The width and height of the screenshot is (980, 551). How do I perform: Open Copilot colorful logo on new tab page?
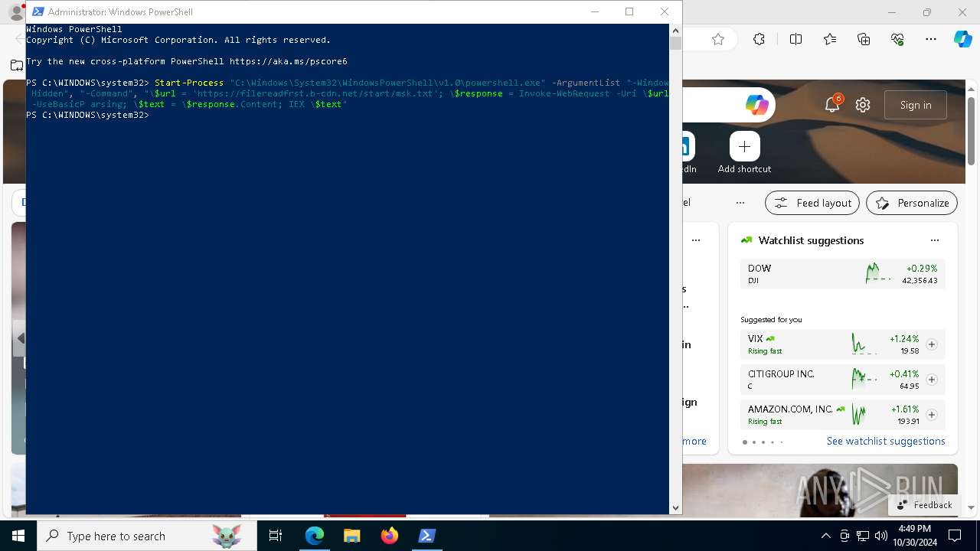click(x=756, y=106)
